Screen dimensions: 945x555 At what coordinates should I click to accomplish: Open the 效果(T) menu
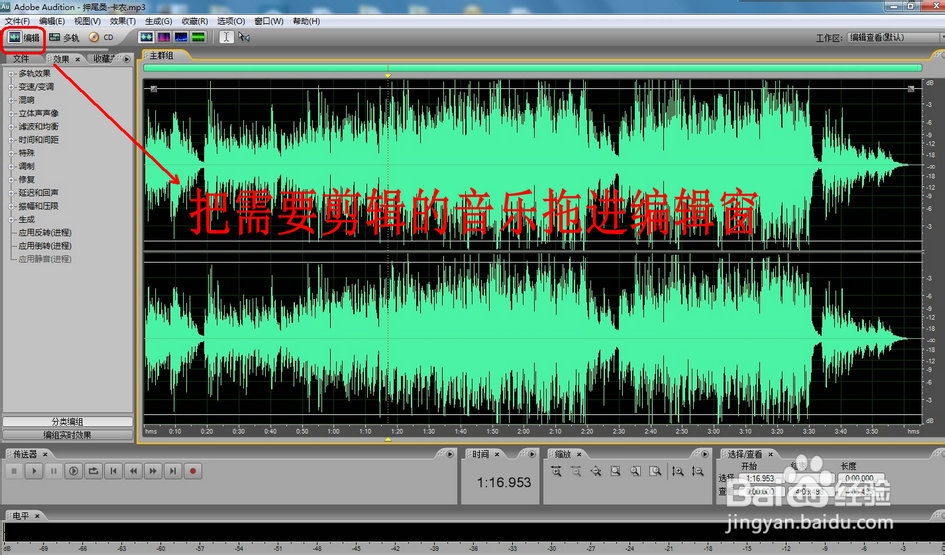coord(122,21)
